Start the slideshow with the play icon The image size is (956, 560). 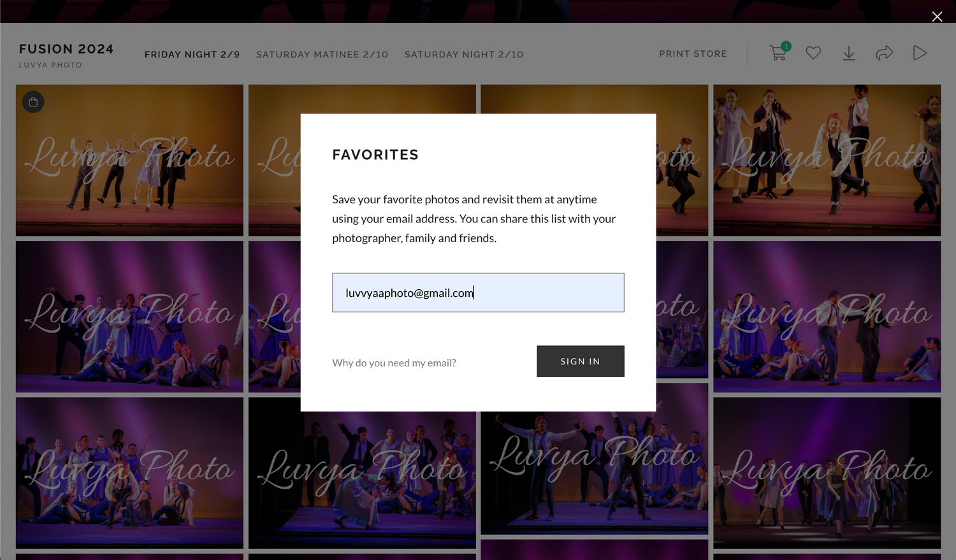click(920, 53)
